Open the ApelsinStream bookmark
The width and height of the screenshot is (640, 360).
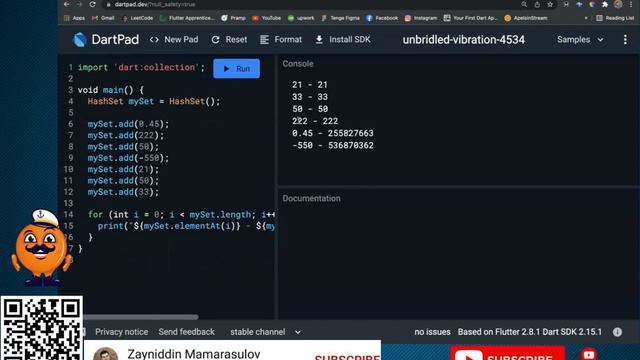tap(527, 18)
